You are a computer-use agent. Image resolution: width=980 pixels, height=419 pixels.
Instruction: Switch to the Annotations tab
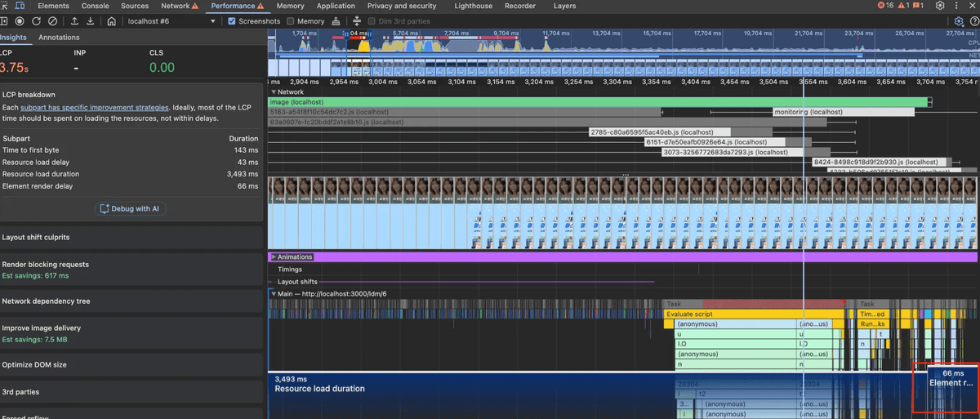[59, 38]
